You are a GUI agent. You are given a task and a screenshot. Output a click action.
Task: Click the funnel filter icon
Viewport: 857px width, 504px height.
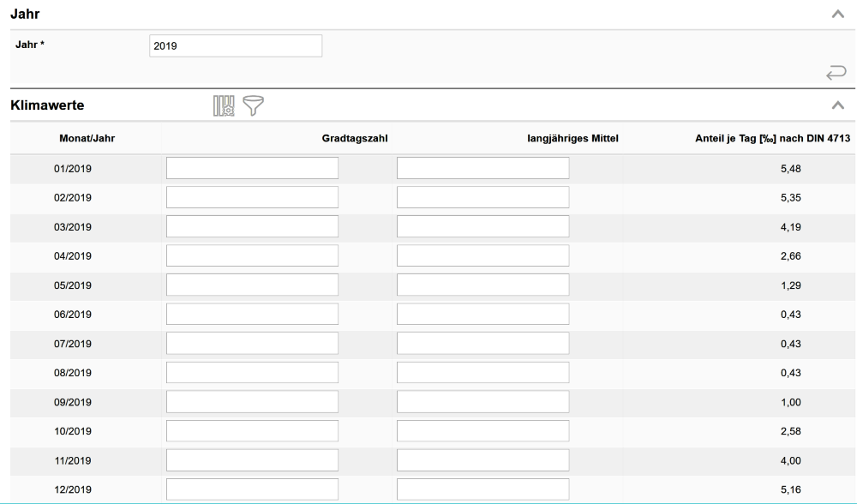pos(252,105)
